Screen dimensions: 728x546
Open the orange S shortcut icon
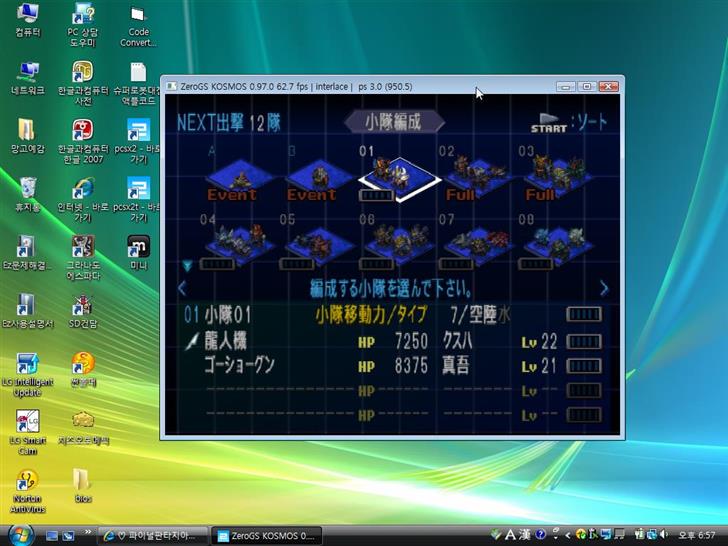pyautogui.click(x=83, y=369)
